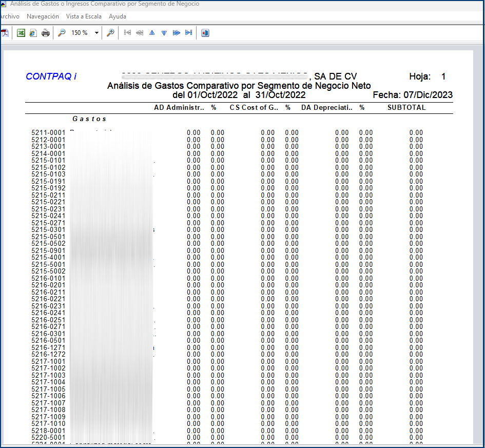Click the CS Cost amount in row 5216-0301
Viewport: 485px width, 448px height.
tap(268, 334)
